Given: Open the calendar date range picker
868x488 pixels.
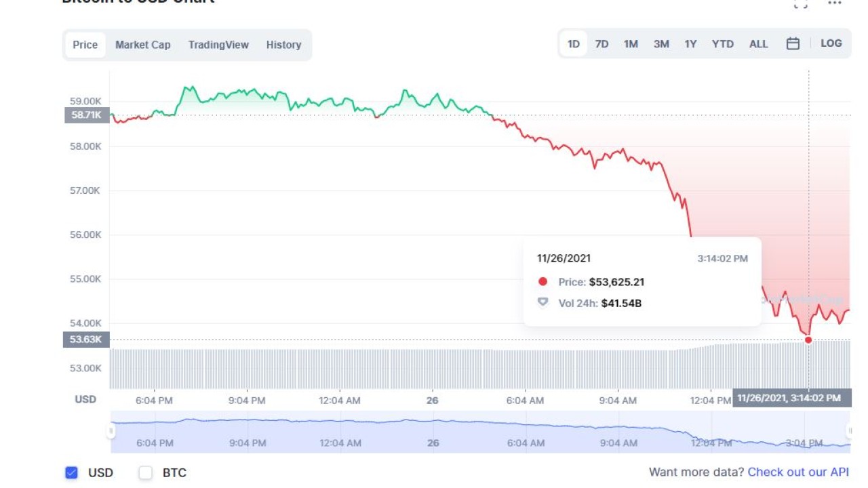Looking at the screenshot, I should (x=793, y=44).
